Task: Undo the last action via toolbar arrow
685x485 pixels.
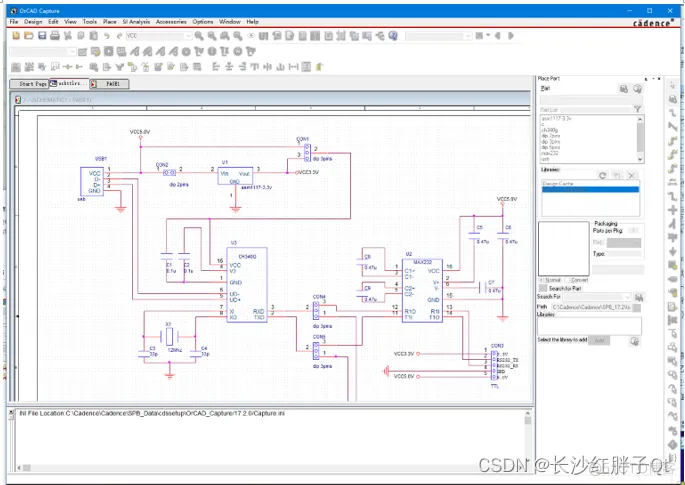Action: 107,36
